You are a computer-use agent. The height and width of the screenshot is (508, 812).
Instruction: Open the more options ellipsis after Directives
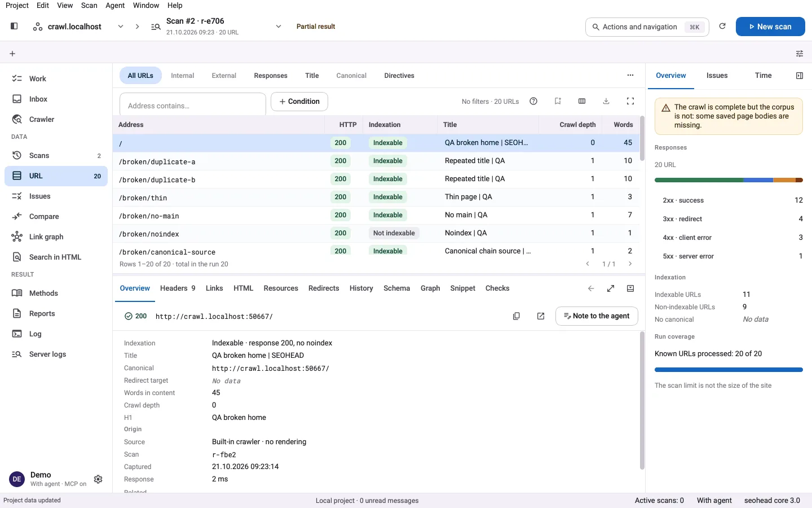tap(630, 75)
